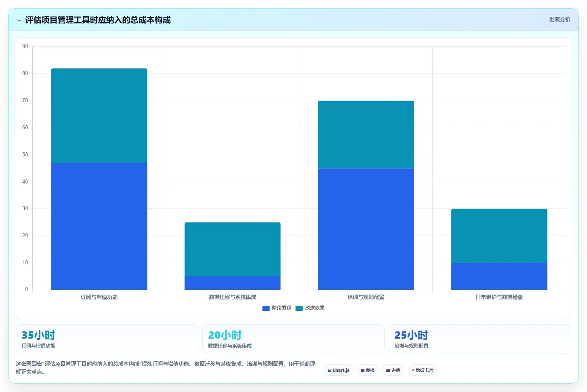Screen dimensions: 587x392
Task: Click the 进度 tag chip
Action: [x=393, y=370]
